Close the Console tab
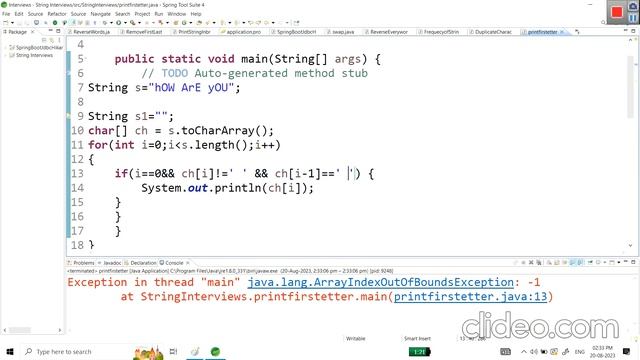Image resolution: width=640 pixels, height=360 pixels. tap(188, 263)
